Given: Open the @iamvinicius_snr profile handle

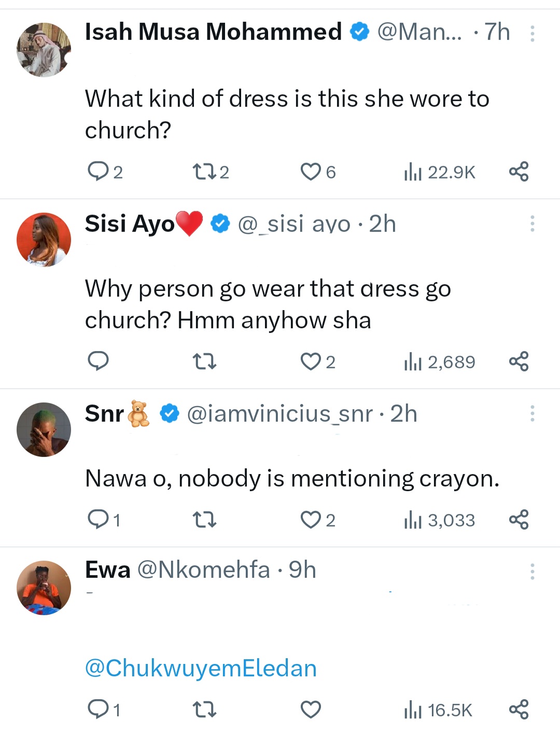Looking at the screenshot, I should point(279,414).
